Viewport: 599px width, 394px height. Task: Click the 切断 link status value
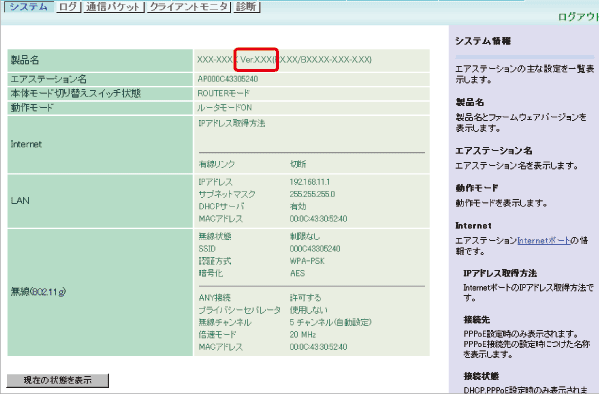click(x=298, y=164)
